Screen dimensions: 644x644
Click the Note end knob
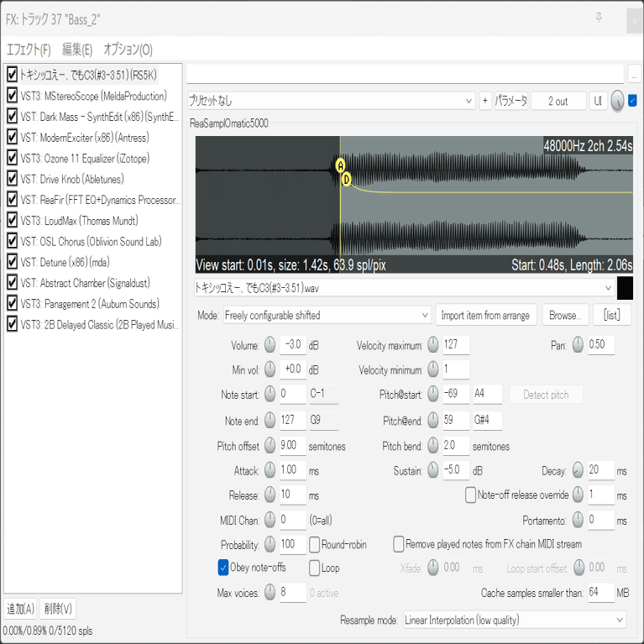[x=270, y=421]
